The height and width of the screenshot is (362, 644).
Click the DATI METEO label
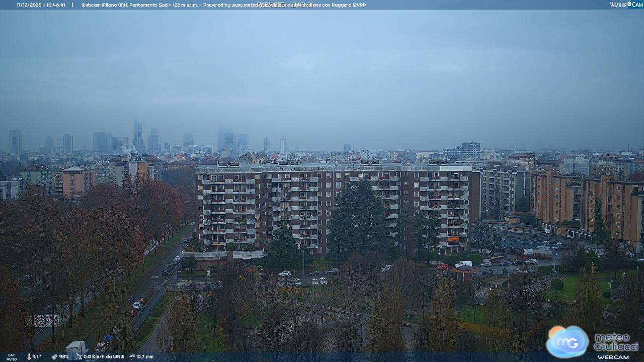click(x=12, y=357)
